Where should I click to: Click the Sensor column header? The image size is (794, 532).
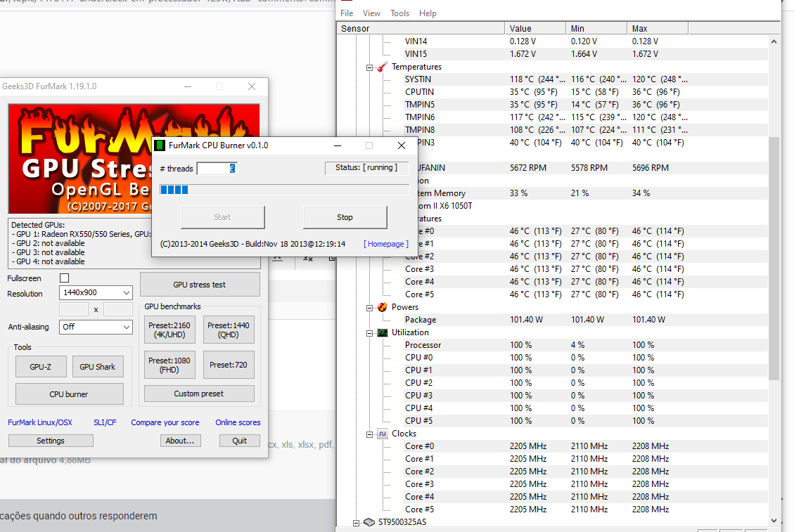click(421, 28)
